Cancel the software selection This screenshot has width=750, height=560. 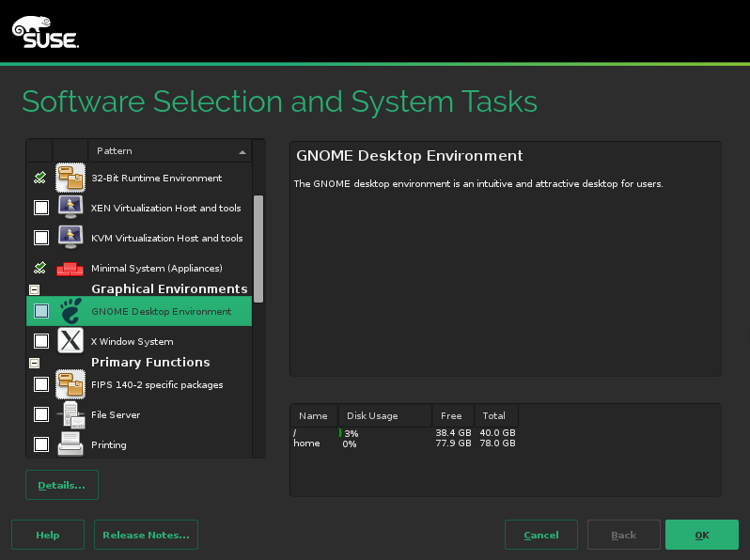pos(541,535)
